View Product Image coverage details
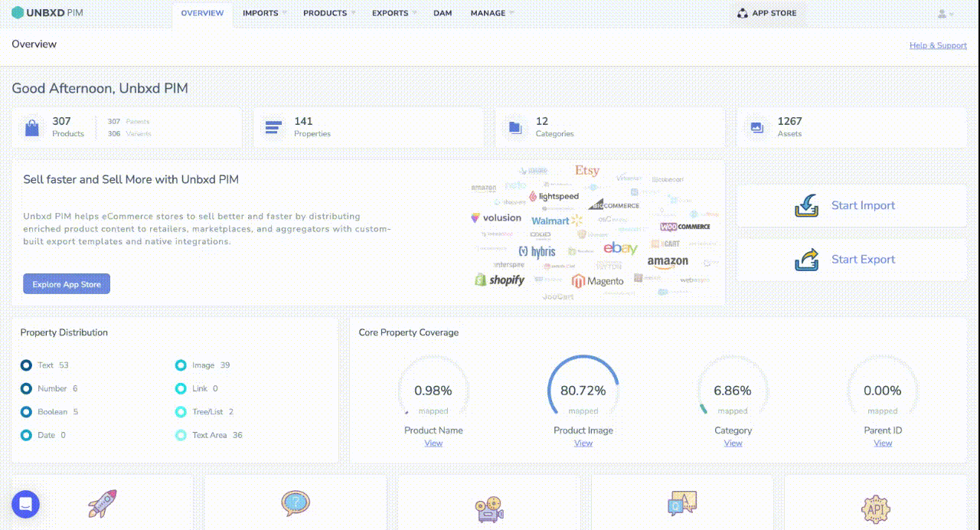 point(583,443)
